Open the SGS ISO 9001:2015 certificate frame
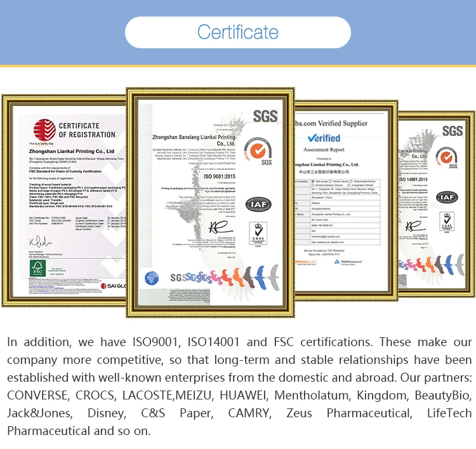476x449 pixels. (x=210, y=203)
